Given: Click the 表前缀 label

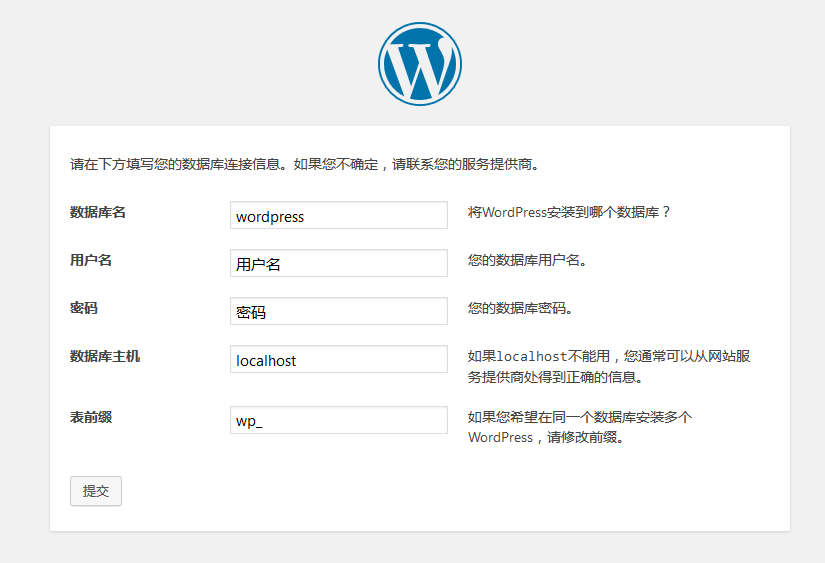Looking at the screenshot, I should pyautogui.click(x=91, y=417).
